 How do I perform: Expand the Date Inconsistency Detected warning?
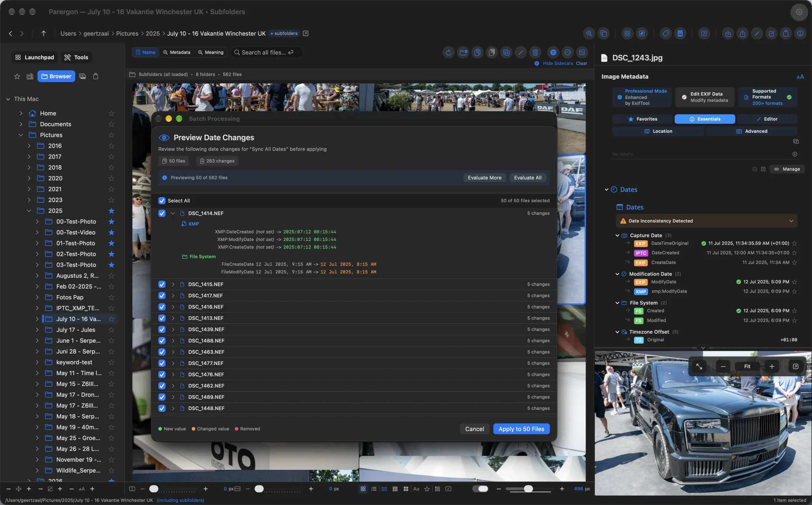click(x=791, y=221)
